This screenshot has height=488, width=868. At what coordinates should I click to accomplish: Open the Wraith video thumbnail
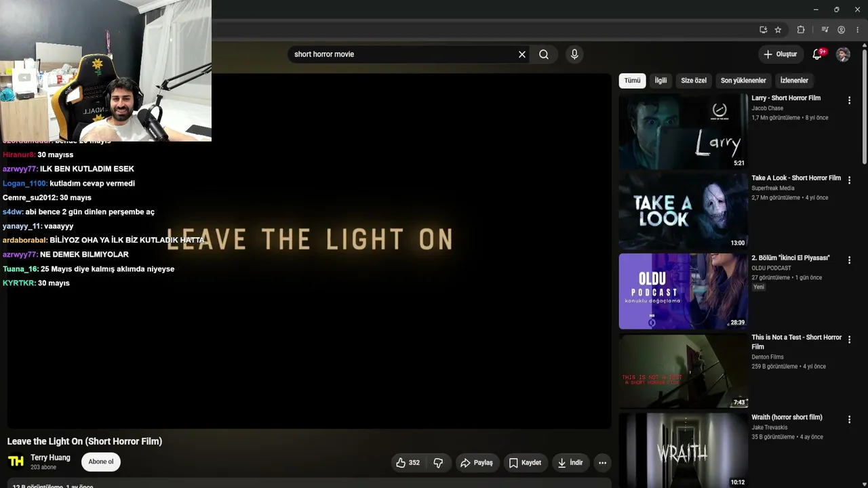[683, 451]
